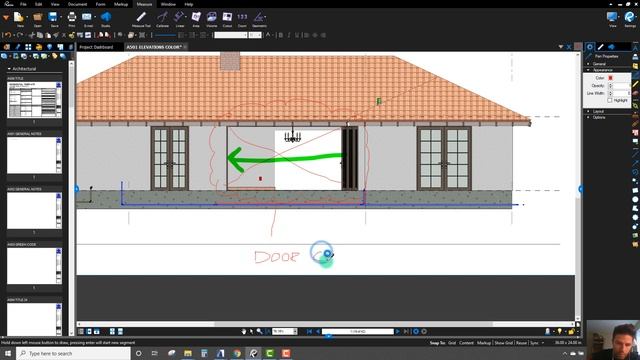Enable the Highlight checkbox
Viewport: 640px width, 360px height.
coord(610,100)
